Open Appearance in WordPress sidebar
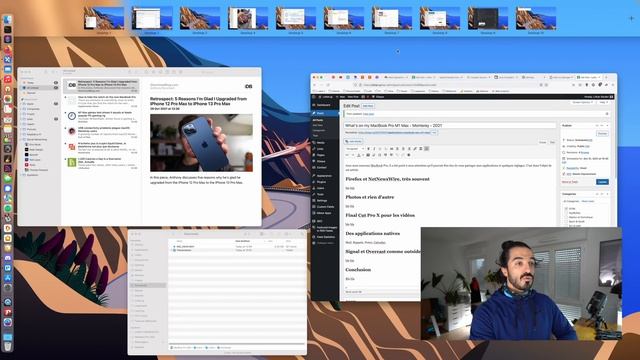The height and width of the screenshot is (360, 640). (324, 176)
